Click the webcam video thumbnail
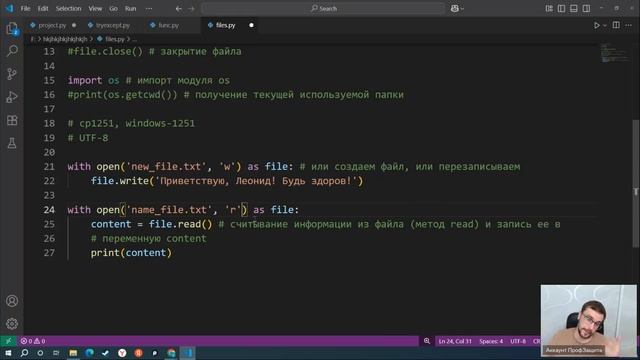The width and height of the screenshot is (640, 360). tap(588, 320)
